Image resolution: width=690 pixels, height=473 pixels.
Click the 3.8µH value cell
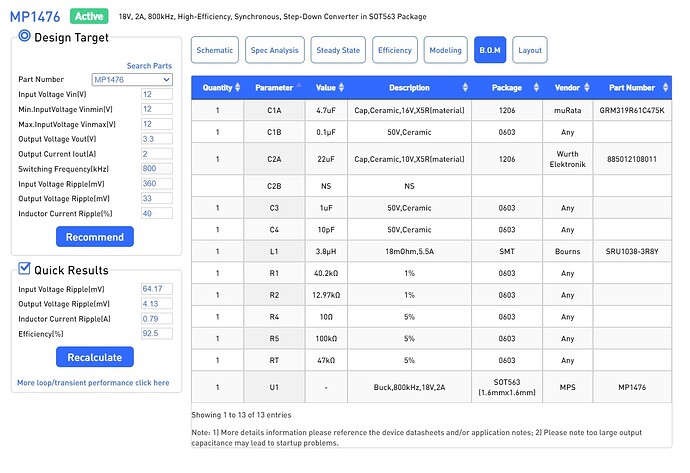[326, 251]
